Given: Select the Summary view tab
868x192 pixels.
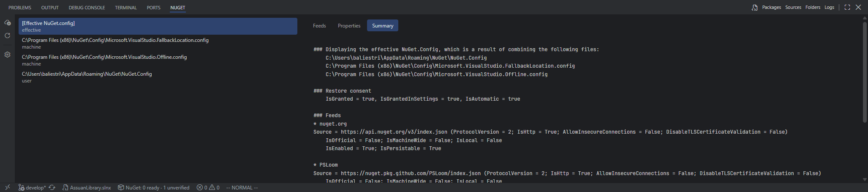Looking at the screenshot, I should (x=383, y=26).
